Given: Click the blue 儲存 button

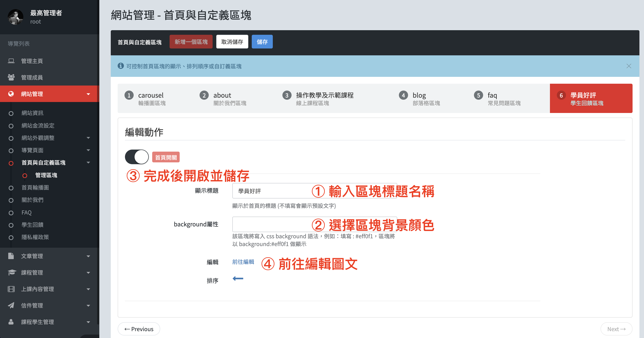Looking at the screenshot, I should coord(262,42).
